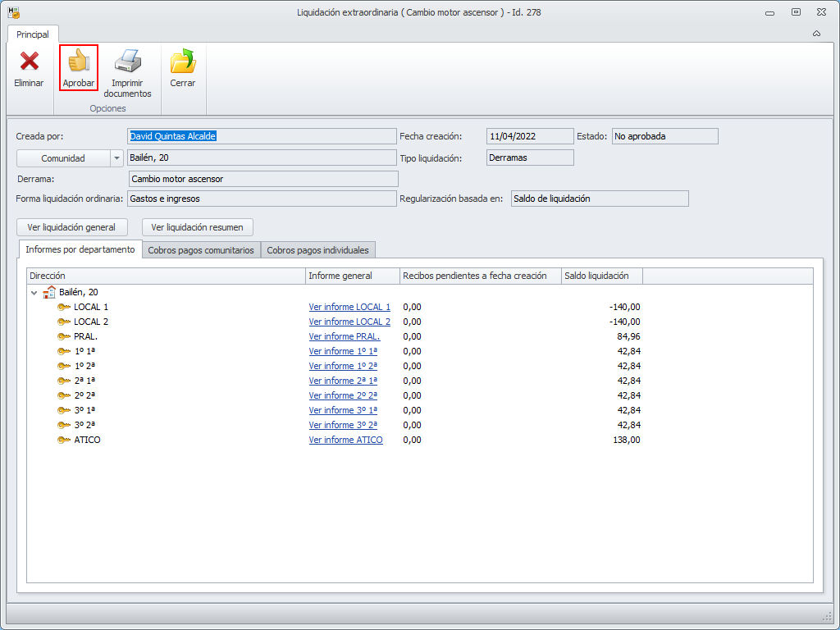
Task: Click the Ver liquidación resumen button
Action: 198,227
